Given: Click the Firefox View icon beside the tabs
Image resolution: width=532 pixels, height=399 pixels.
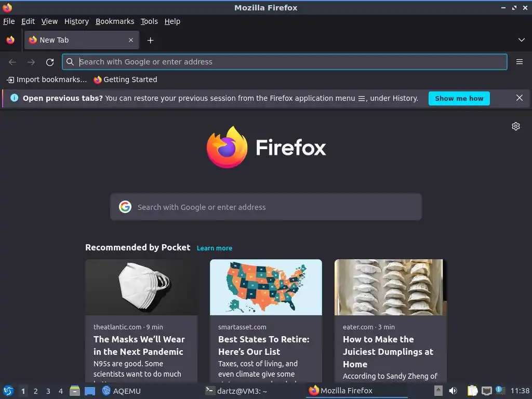Looking at the screenshot, I should (10, 40).
